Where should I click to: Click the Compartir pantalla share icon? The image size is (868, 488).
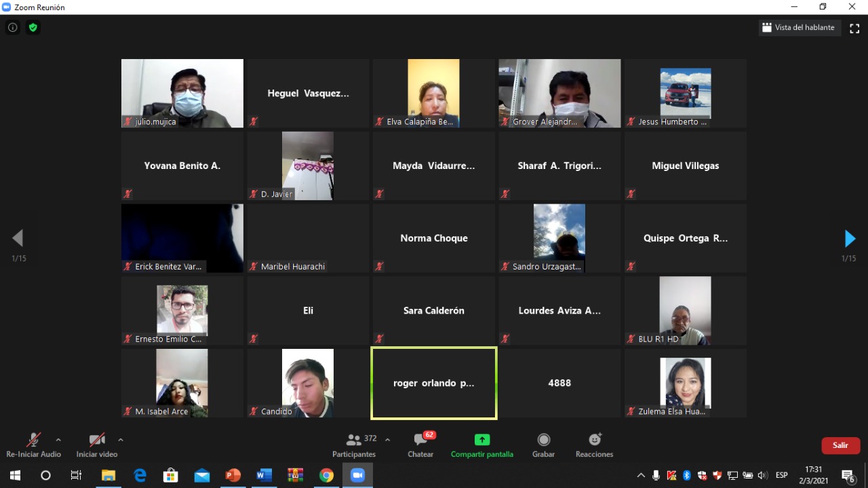click(482, 440)
